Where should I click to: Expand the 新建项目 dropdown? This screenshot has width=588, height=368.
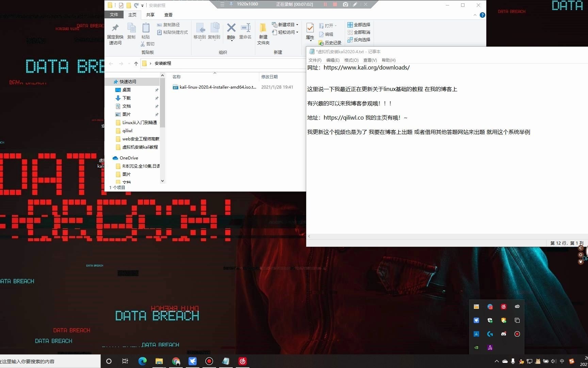coord(297,25)
